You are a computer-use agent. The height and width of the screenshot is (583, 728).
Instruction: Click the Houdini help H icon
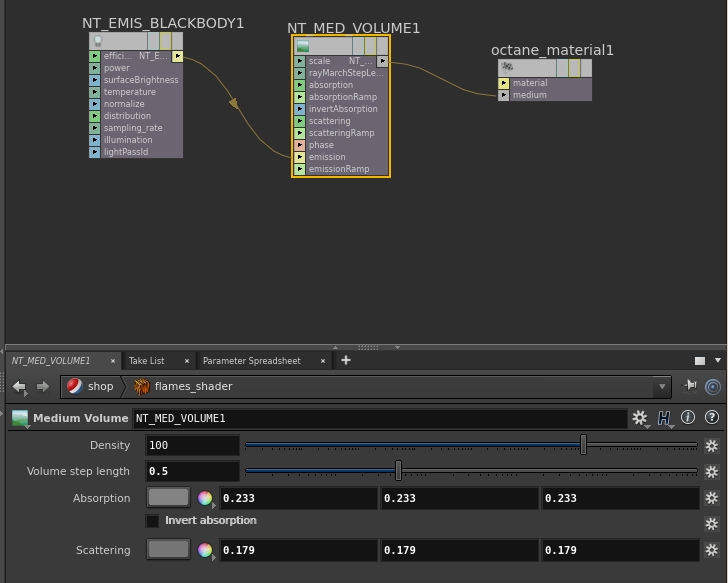pos(664,418)
